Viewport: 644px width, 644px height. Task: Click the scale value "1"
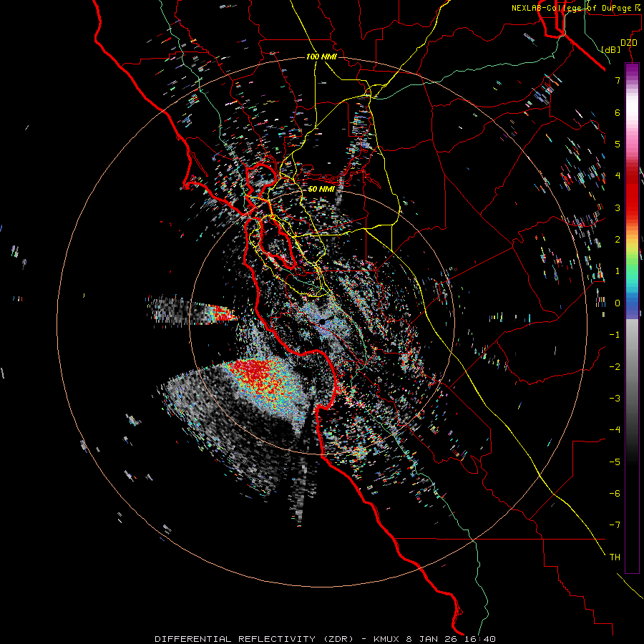pos(618,271)
